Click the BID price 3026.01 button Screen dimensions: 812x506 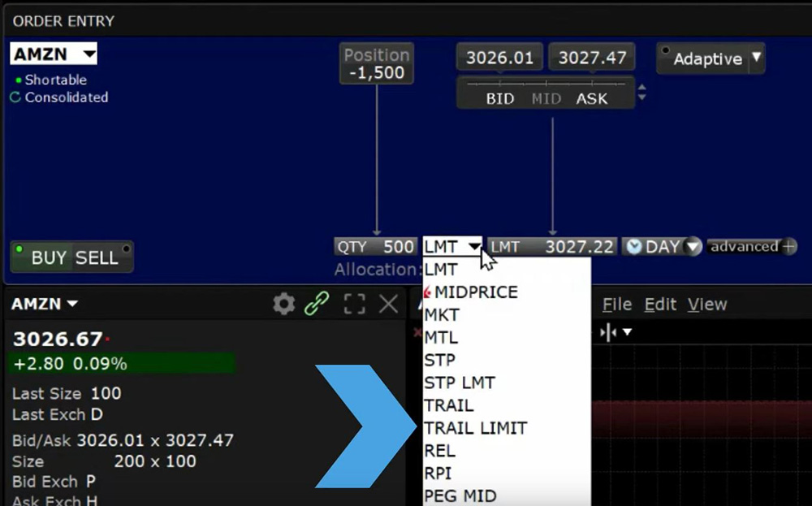500,57
